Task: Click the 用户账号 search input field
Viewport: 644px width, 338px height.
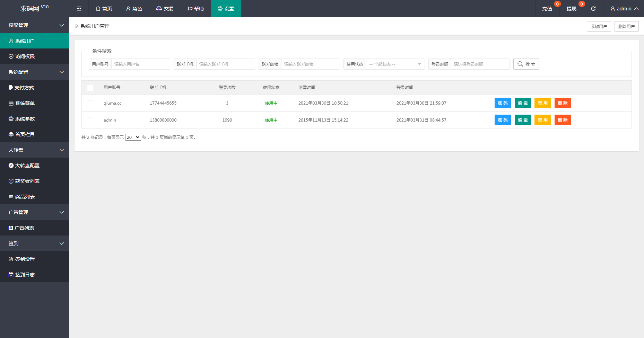Action: point(140,64)
